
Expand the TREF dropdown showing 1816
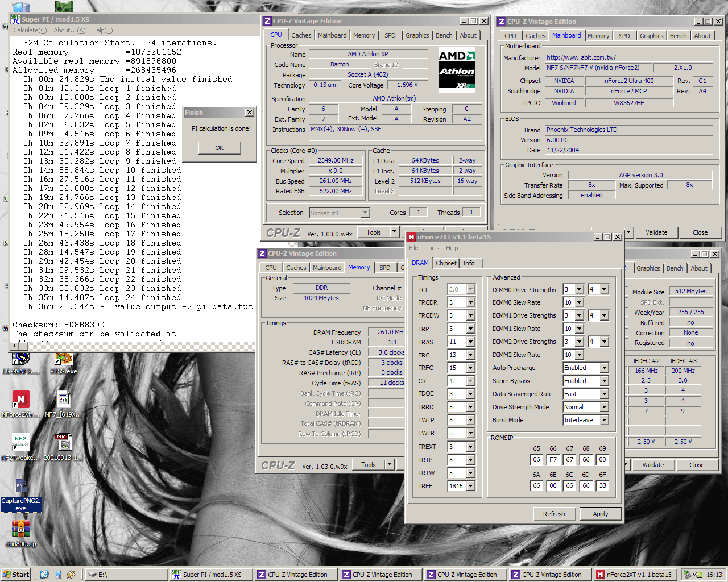(x=470, y=486)
